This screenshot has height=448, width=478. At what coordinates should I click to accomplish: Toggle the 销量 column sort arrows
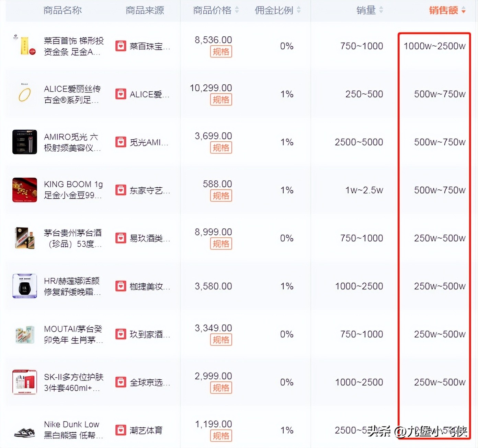[381, 10]
